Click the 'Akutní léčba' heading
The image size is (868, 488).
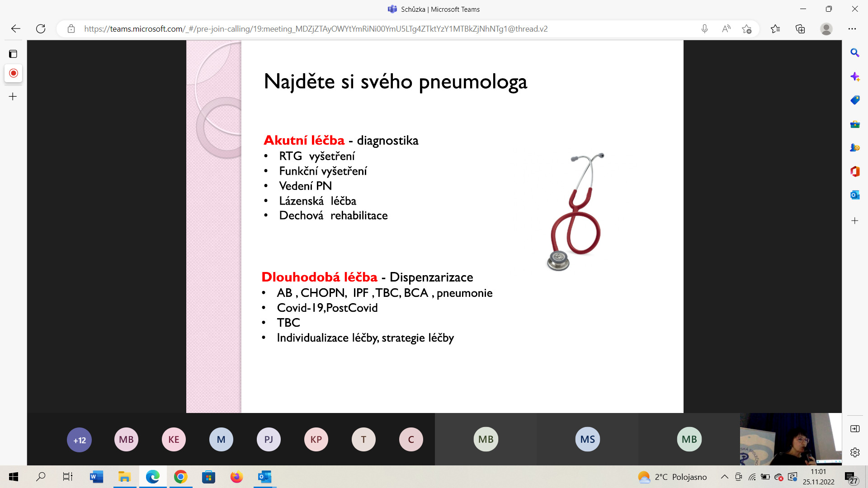(x=304, y=140)
